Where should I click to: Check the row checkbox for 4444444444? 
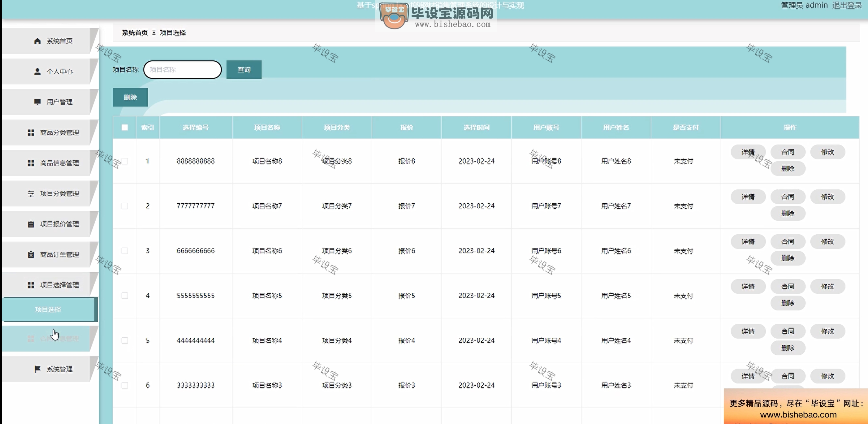coord(125,340)
